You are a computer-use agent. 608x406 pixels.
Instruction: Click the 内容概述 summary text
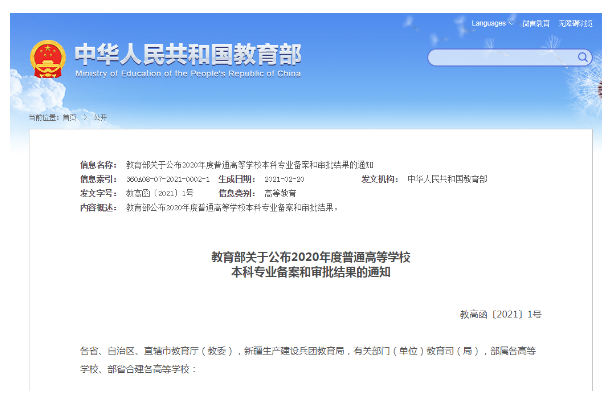232,207
